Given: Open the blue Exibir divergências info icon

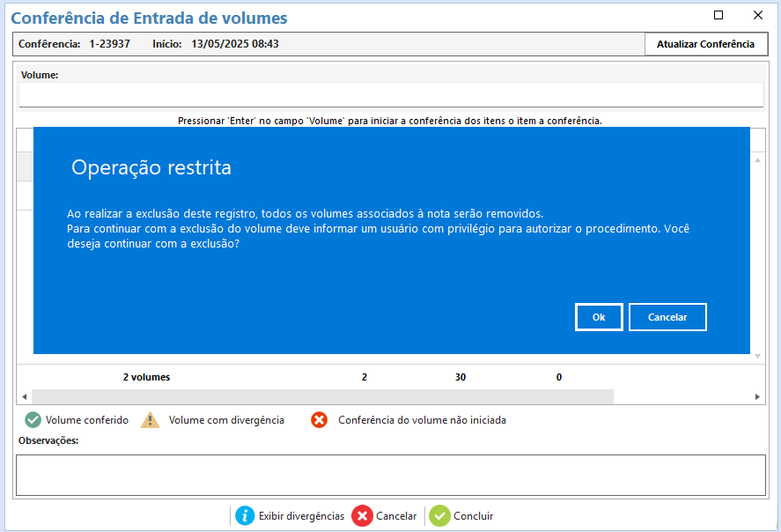Looking at the screenshot, I should pyautogui.click(x=245, y=516).
